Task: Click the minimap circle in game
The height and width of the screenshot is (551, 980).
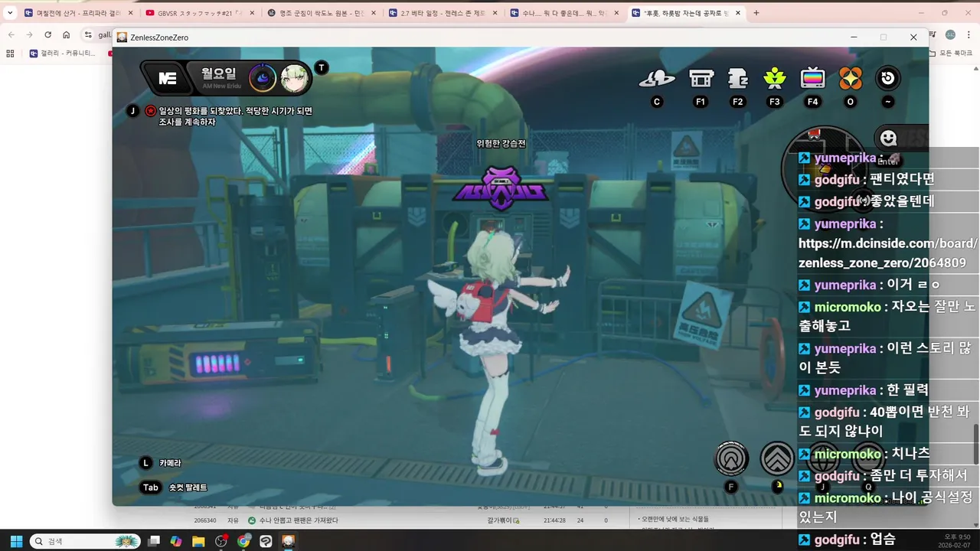Action: click(823, 168)
